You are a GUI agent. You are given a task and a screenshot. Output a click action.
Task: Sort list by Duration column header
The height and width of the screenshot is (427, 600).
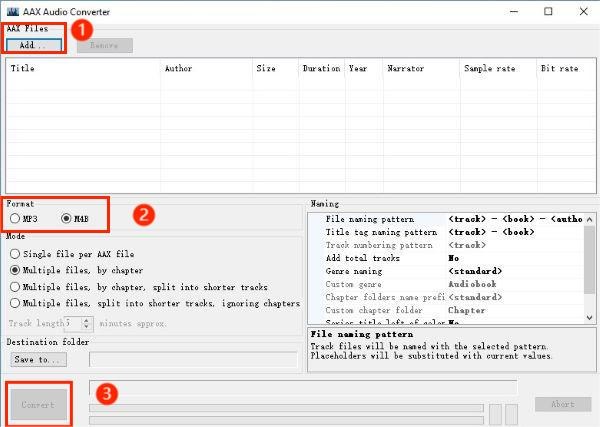322,68
